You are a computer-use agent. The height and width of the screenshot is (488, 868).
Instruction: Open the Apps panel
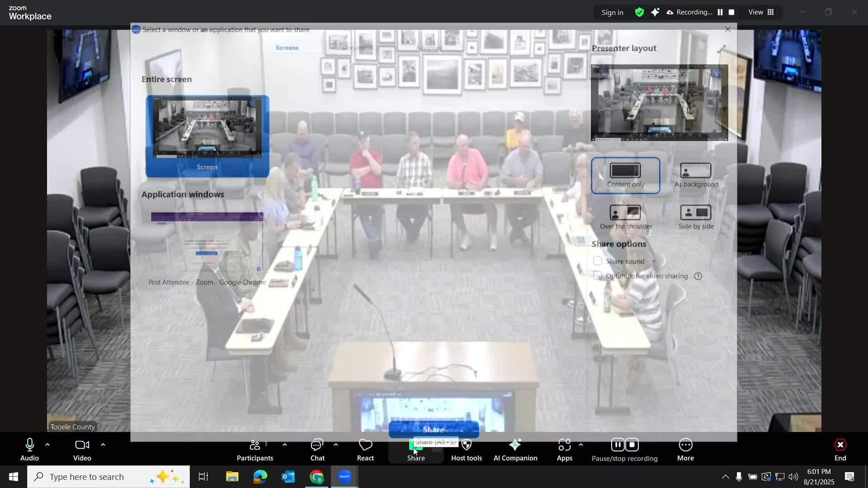point(564,448)
